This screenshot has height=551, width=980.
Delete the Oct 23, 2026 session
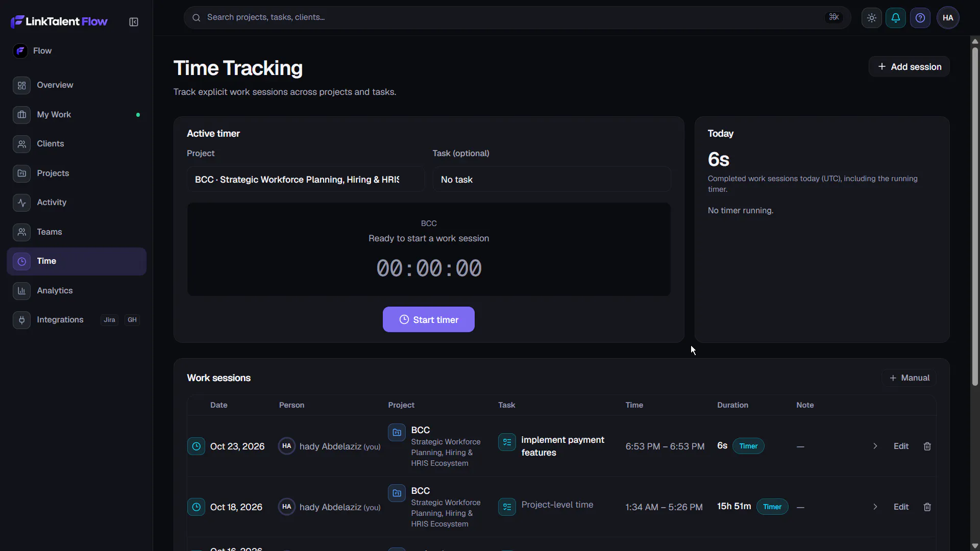927,446
